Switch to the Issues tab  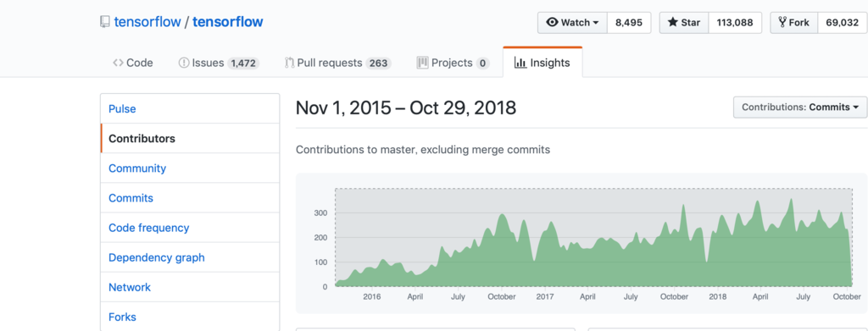click(x=220, y=63)
